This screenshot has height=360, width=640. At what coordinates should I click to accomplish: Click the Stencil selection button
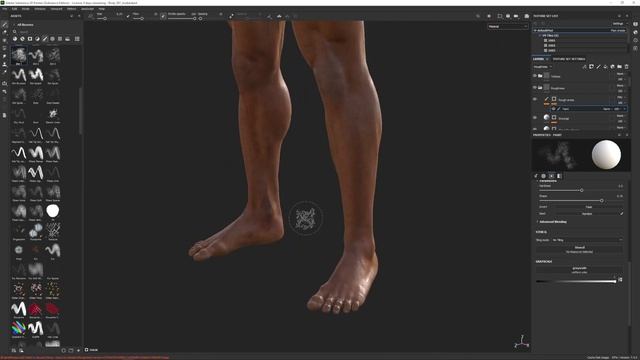point(580,249)
